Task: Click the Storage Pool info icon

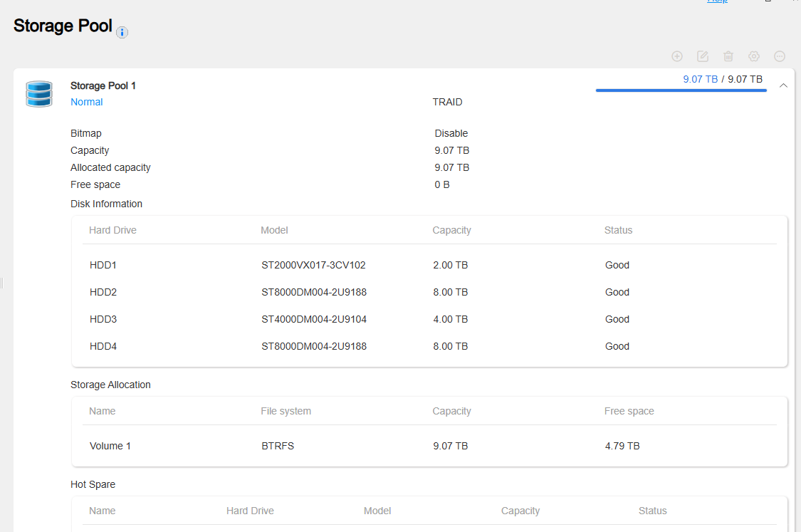Action: click(x=122, y=32)
